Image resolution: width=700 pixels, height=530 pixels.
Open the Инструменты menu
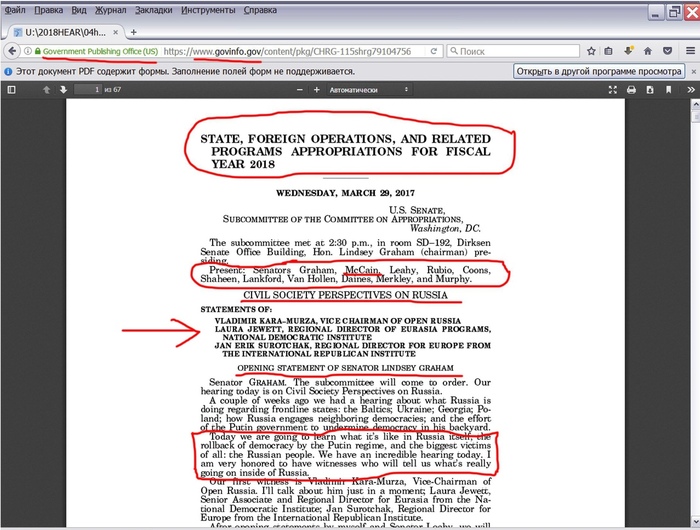[x=208, y=10]
